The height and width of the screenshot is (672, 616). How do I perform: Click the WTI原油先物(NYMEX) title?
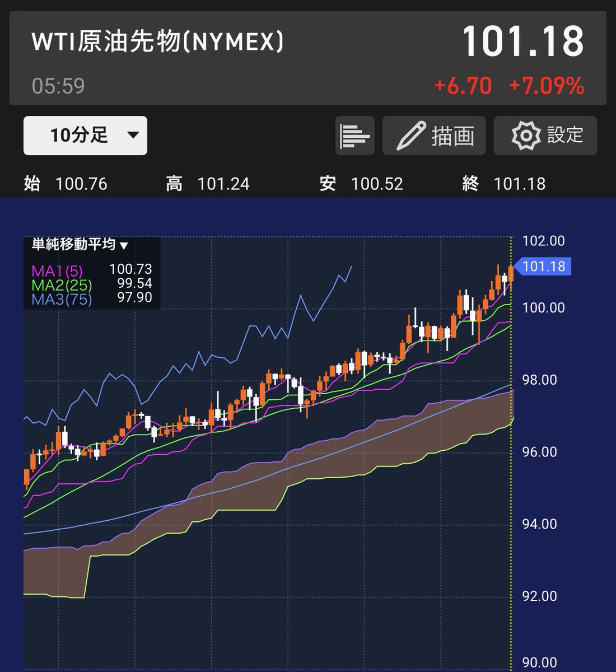click(158, 42)
